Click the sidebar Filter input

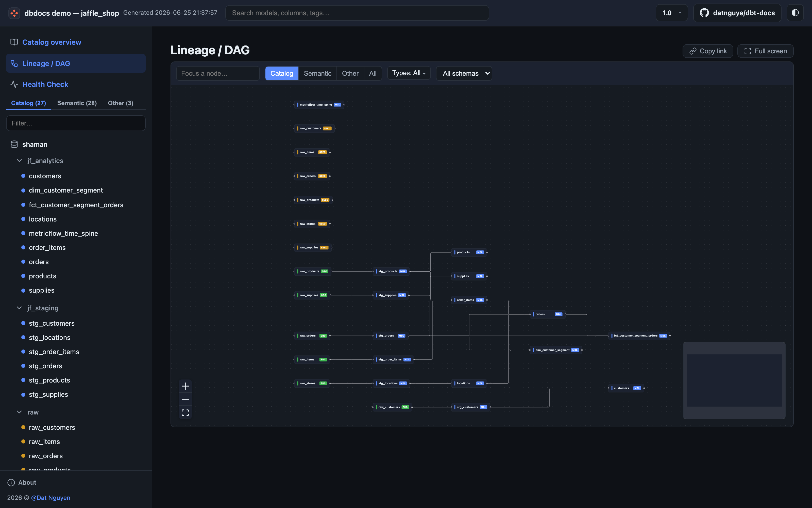click(76, 123)
